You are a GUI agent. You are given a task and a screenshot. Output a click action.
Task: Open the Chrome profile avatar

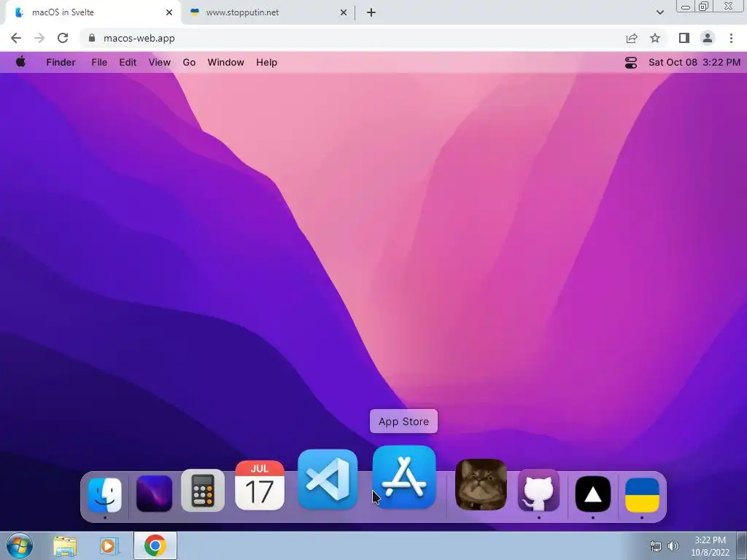tap(708, 38)
